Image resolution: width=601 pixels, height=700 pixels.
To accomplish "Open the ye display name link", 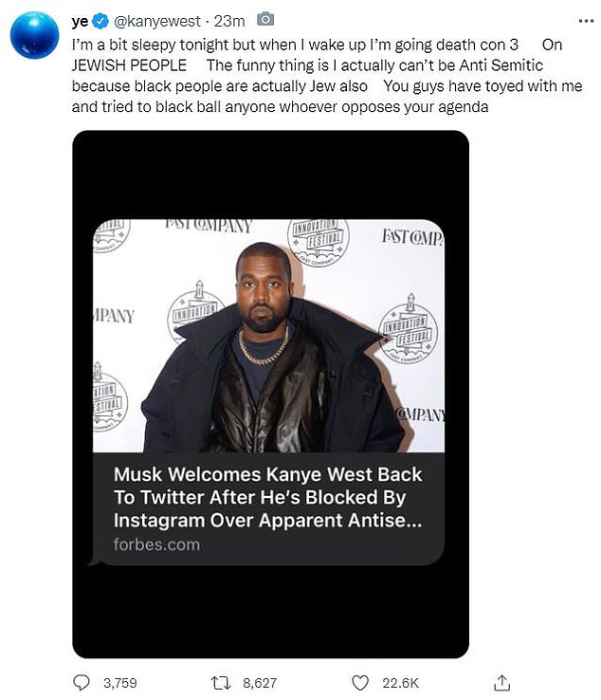I will [80, 21].
